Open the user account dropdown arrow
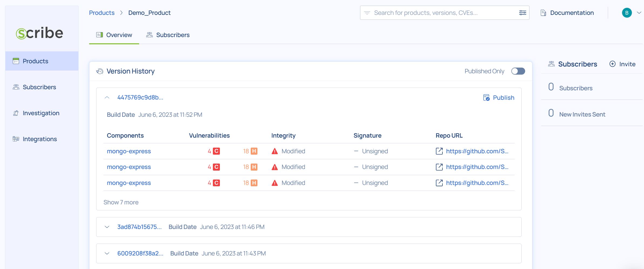This screenshot has width=644, height=269. [x=639, y=13]
